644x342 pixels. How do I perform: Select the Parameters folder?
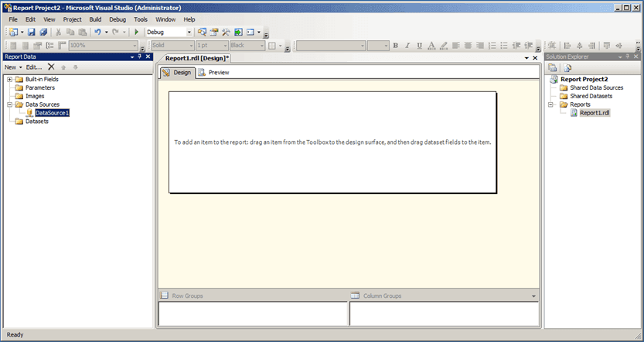pos(40,87)
